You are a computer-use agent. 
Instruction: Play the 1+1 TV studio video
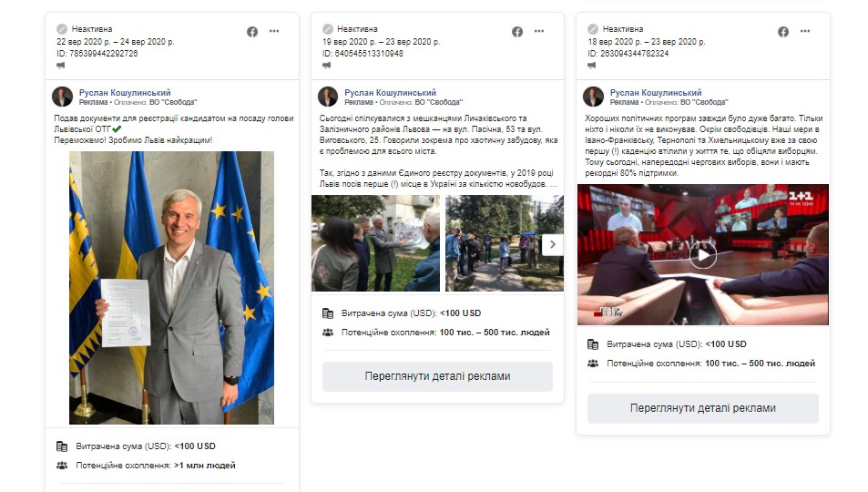702,255
